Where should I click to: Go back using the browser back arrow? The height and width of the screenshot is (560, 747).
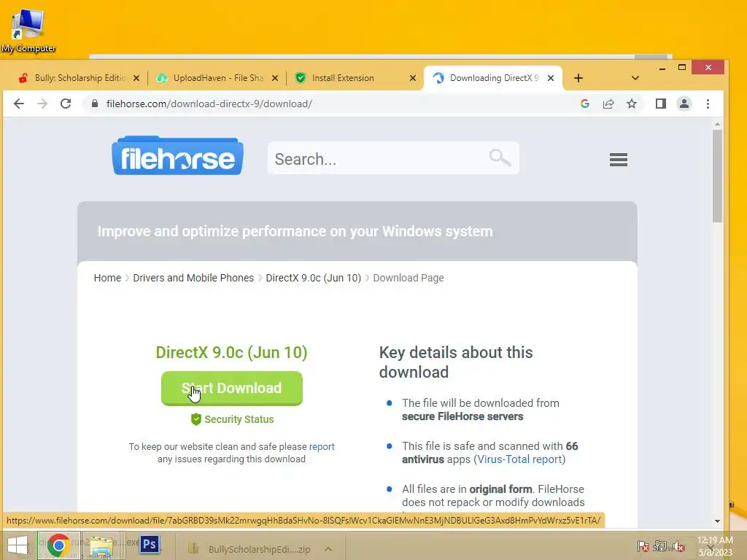point(18,104)
